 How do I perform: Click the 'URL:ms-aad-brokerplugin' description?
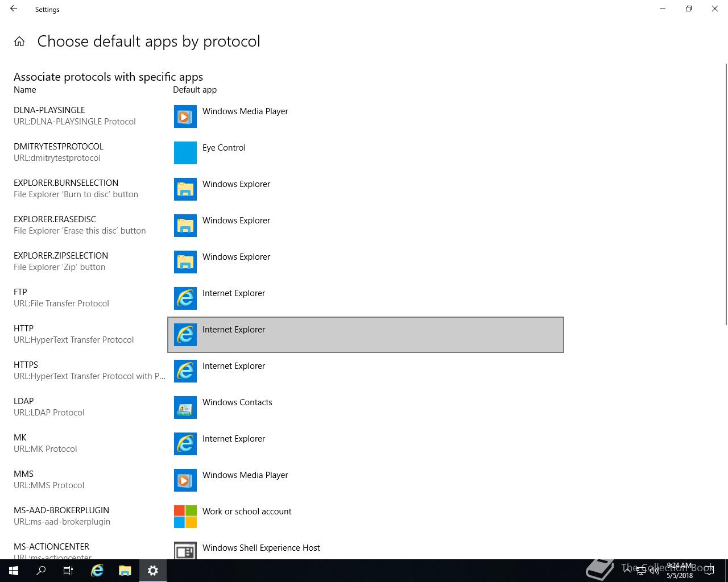pyautogui.click(x=62, y=522)
